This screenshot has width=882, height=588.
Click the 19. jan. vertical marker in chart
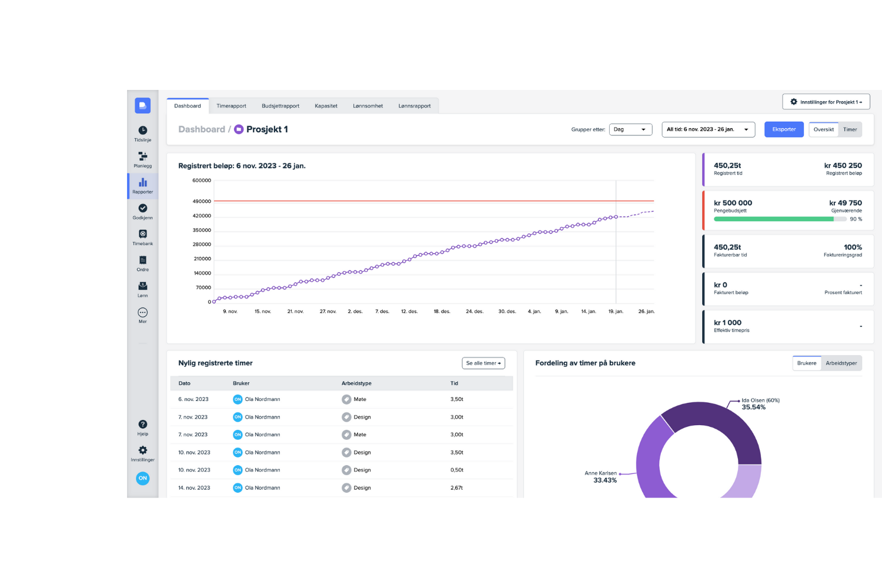pos(616,242)
